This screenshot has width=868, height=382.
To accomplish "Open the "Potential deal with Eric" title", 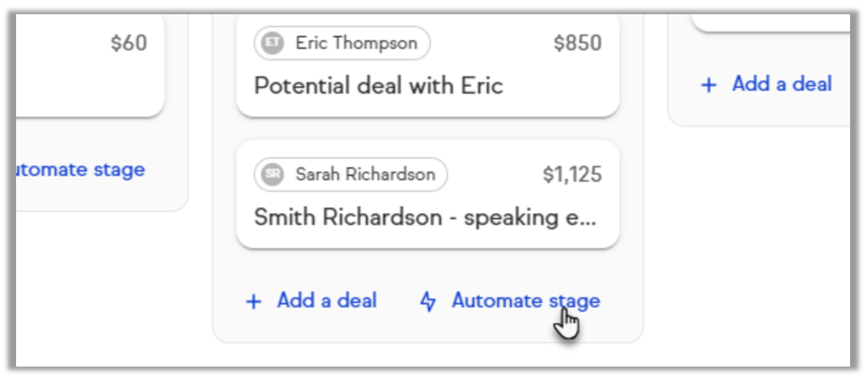I will point(378,85).
